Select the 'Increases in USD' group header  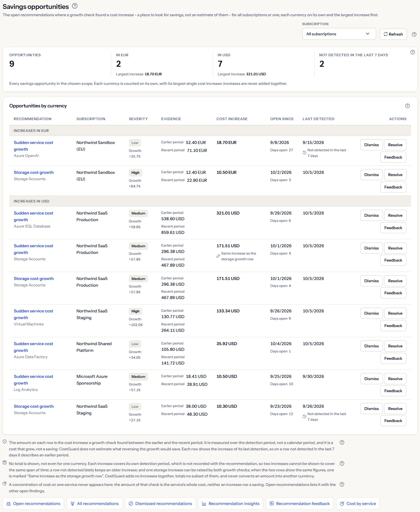point(210,201)
